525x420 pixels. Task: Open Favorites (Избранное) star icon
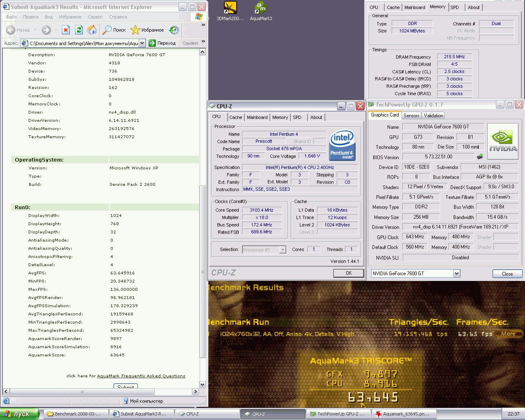pyautogui.click(x=135, y=30)
